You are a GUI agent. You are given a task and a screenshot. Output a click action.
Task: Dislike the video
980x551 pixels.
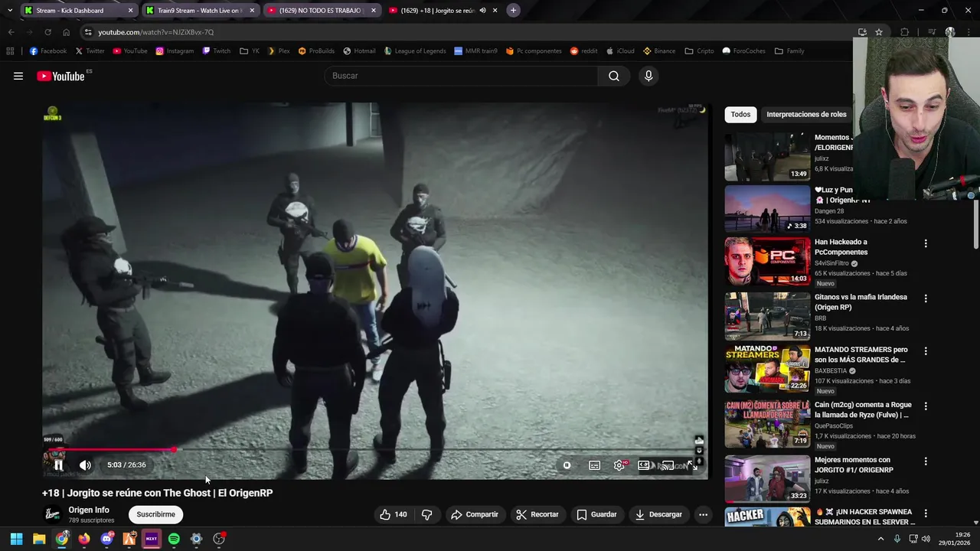pos(427,514)
